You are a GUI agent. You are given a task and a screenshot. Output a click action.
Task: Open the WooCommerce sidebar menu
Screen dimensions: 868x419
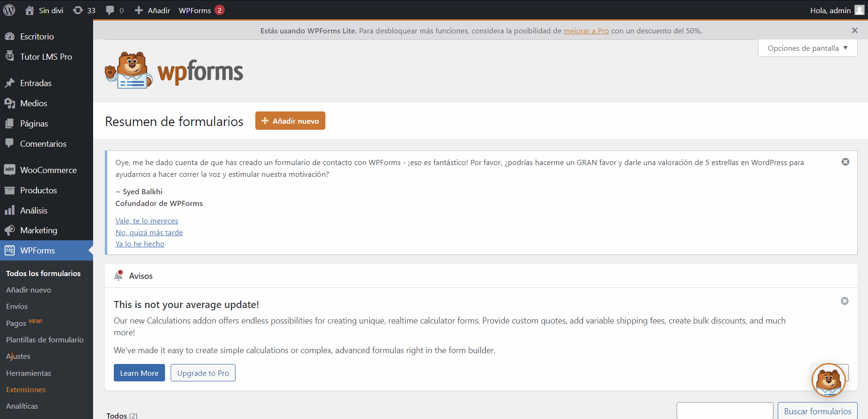48,170
